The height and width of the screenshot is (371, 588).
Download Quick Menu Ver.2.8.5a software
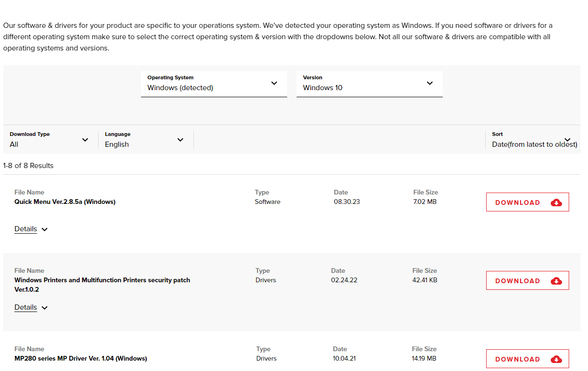527,202
